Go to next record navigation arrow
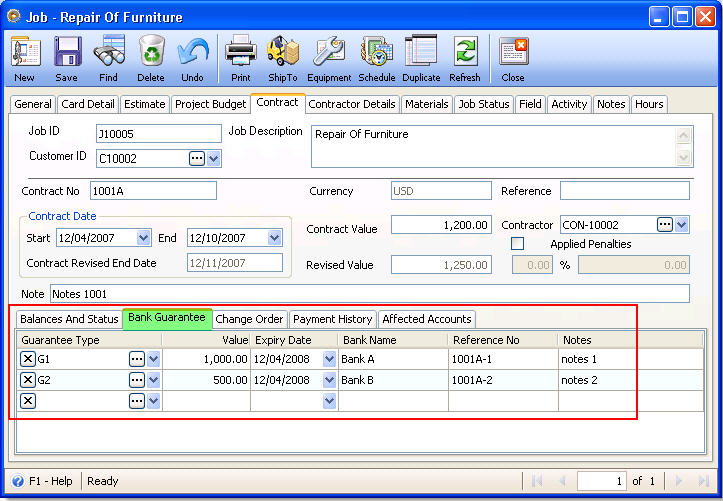Image resolution: width=723 pixels, height=501 pixels. [x=679, y=481]
